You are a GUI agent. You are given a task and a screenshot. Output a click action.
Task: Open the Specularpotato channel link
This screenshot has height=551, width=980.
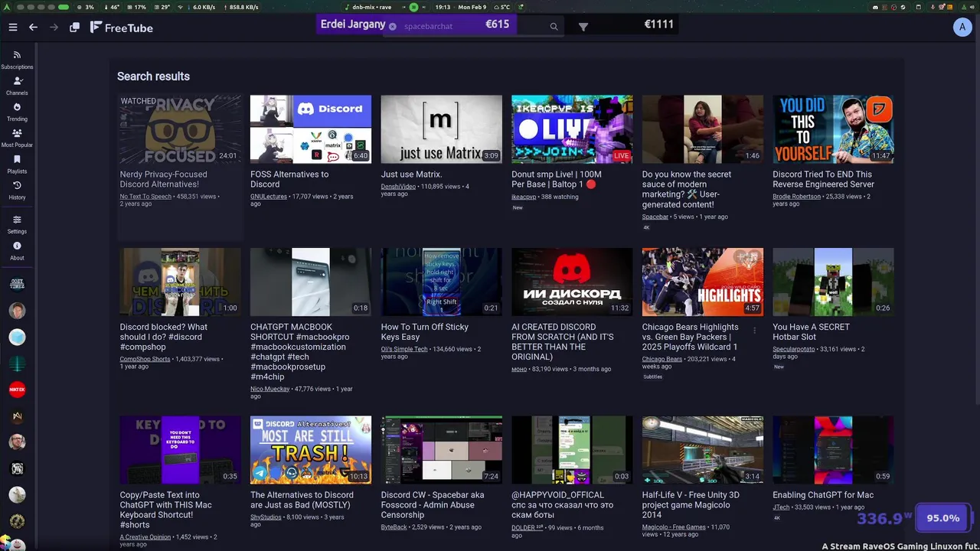pyautogui.click(x=794, y=349)
